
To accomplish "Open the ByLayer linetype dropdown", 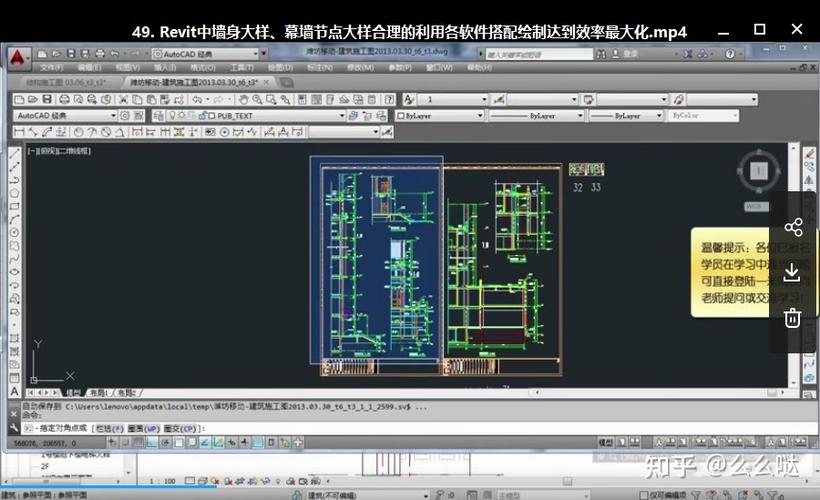I will tap(530, 116).
